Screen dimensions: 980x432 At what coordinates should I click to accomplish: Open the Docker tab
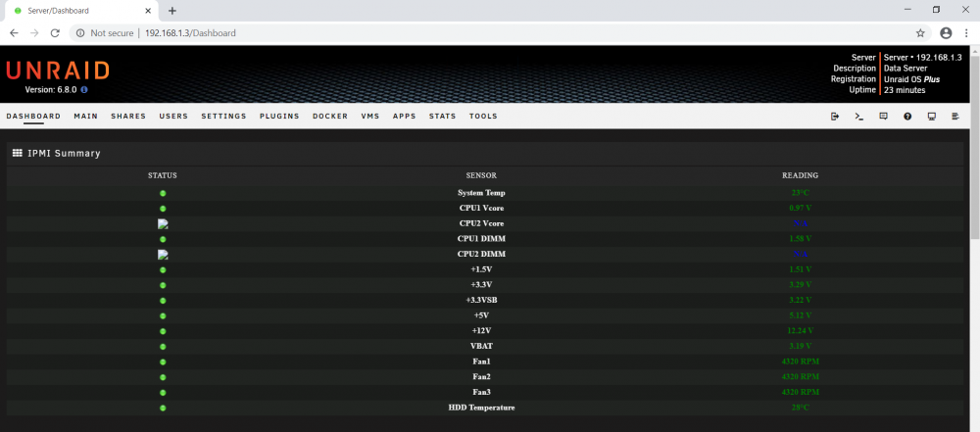point(330,117)
